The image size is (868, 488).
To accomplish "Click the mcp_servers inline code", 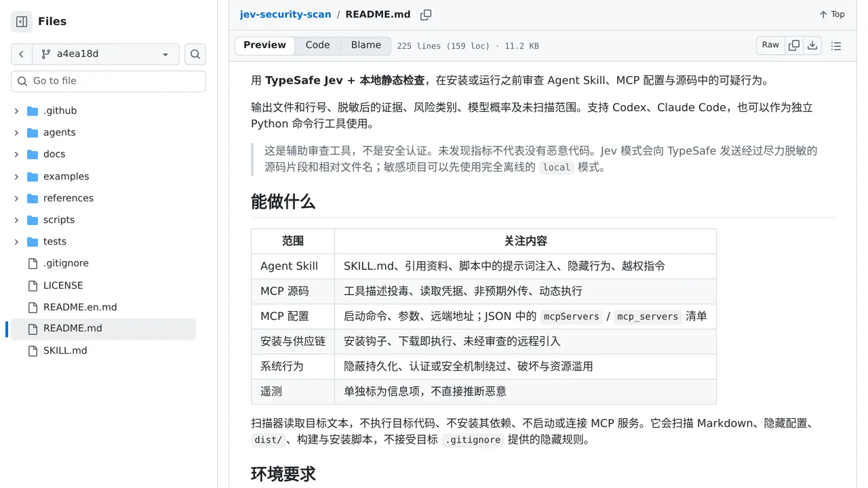I will [x=648, y=317].
